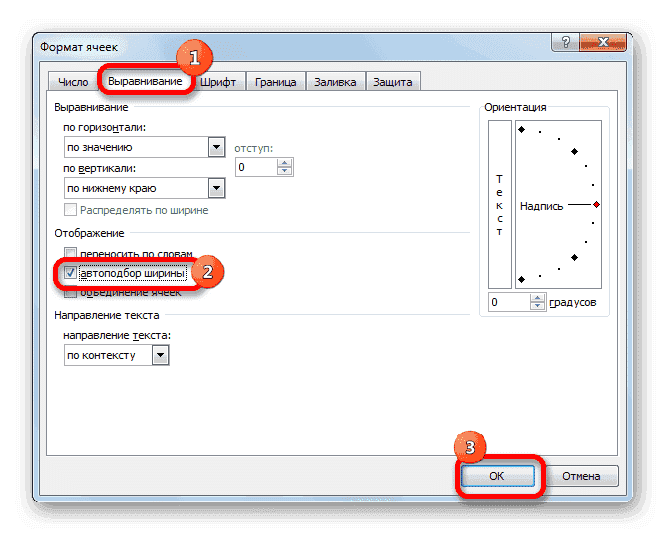Viewport: 666px width, 535px height.
Task: Close the Формат ячеек dialog
Action: click(603, 42)
